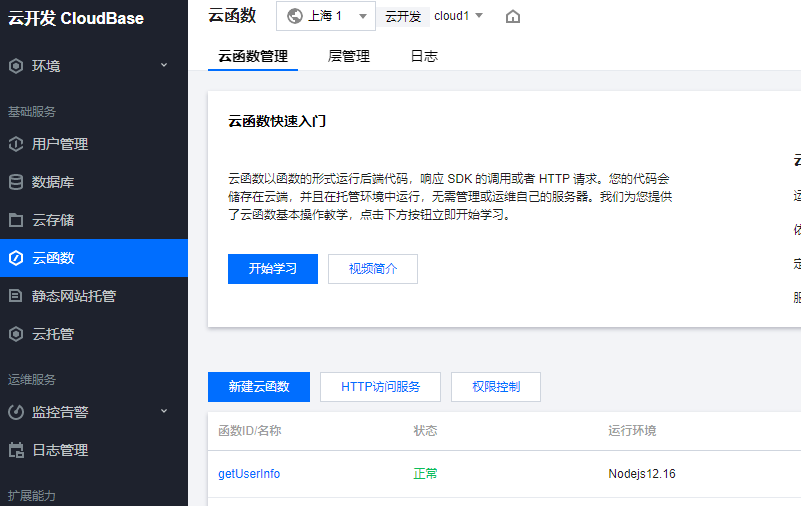Viewport: 801px width, 506px height.
Task: Switch to the 层管理 tab
Action: pos(349,56)
